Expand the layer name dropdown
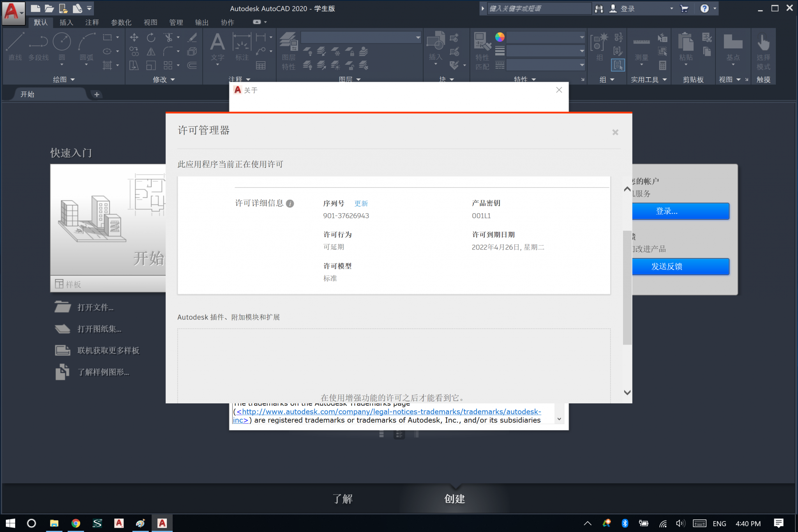798x532 pixels. 418,37
